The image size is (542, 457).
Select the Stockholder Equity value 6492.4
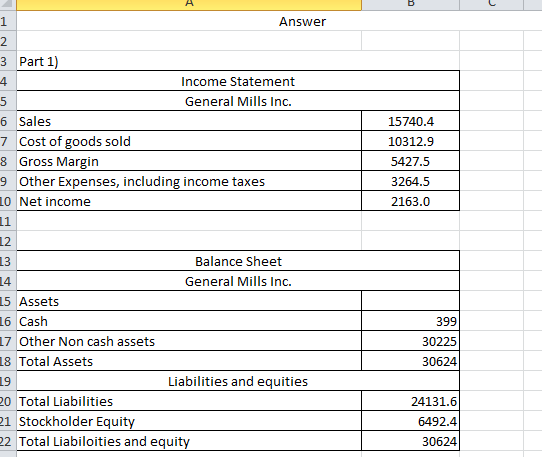(410, 421)
